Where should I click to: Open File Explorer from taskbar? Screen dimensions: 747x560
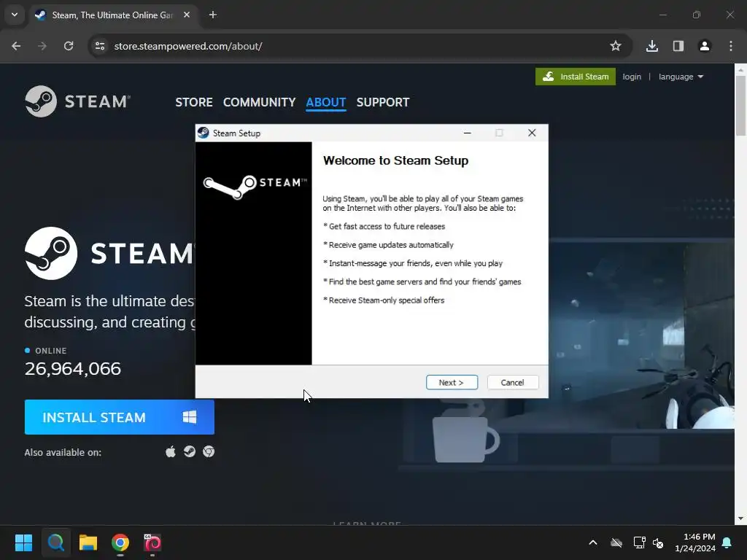(88, 542)
